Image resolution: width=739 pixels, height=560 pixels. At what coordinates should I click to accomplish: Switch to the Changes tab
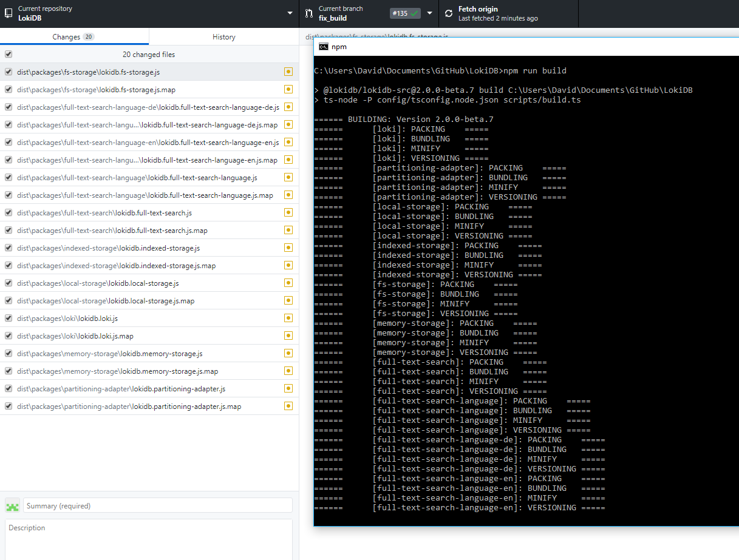coord(74,36)
